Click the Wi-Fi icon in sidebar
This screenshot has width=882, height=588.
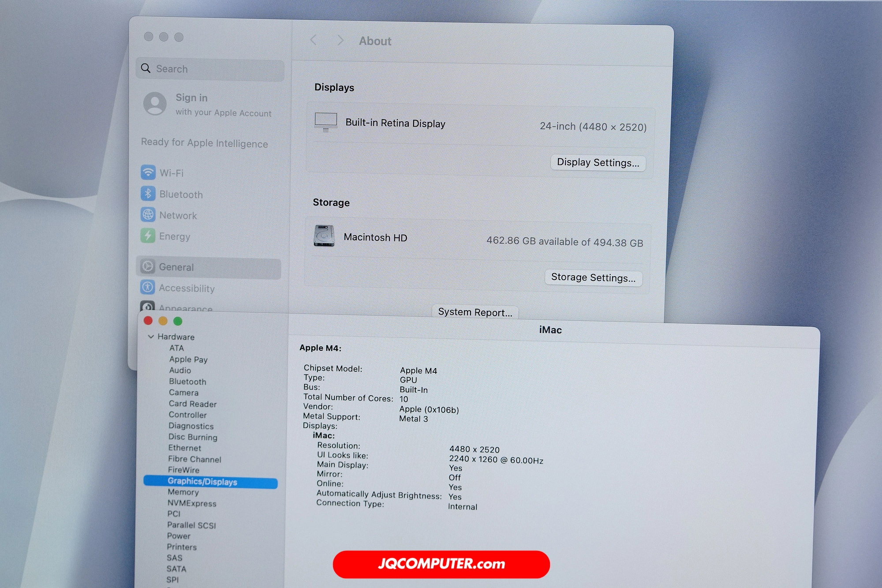pyautogui.click(x=148, y=172)
